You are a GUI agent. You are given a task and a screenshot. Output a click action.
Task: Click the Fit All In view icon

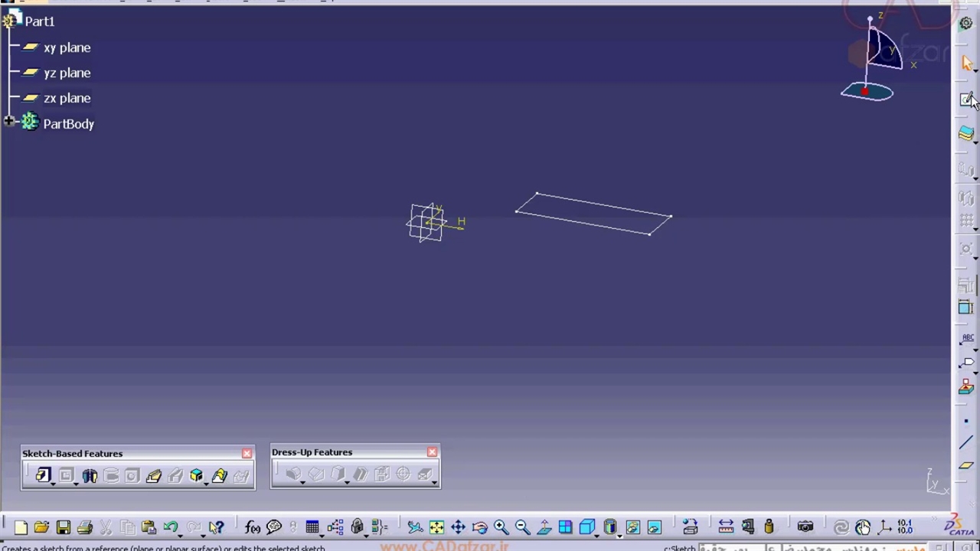pos(436,527)
